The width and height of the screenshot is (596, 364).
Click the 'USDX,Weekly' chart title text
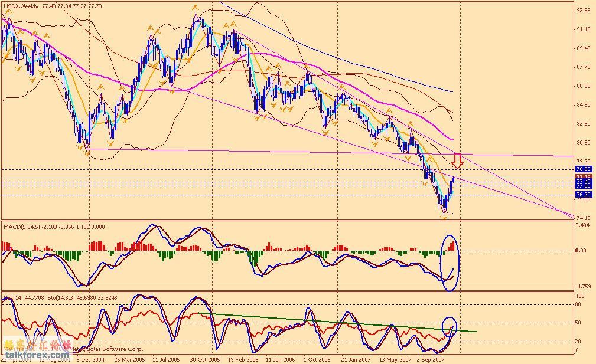click(x=21, y=6)
